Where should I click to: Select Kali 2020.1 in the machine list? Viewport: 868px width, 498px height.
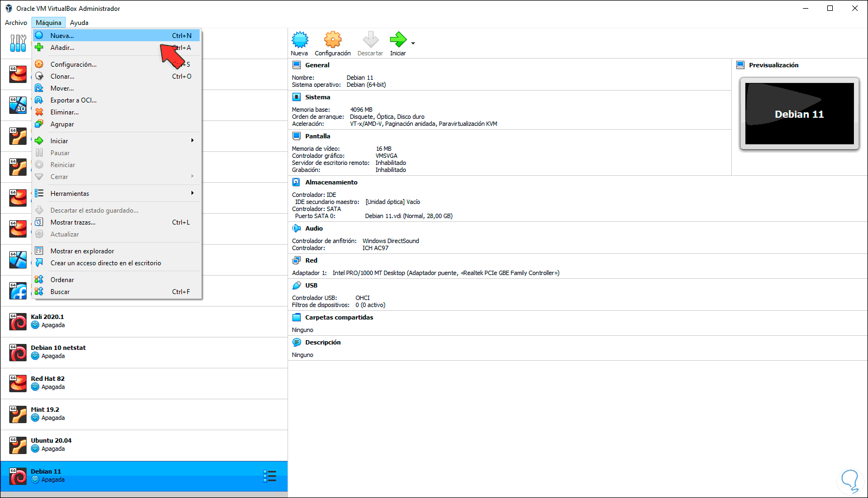(144, 322)
